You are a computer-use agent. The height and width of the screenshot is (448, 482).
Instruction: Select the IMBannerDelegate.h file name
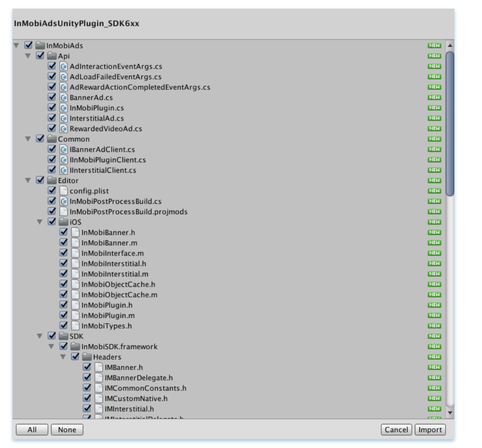139,378
